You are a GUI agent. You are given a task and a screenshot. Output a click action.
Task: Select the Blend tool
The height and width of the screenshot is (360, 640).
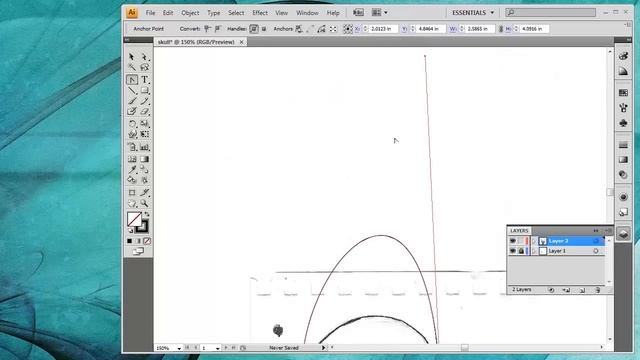[x=144, y=169]
